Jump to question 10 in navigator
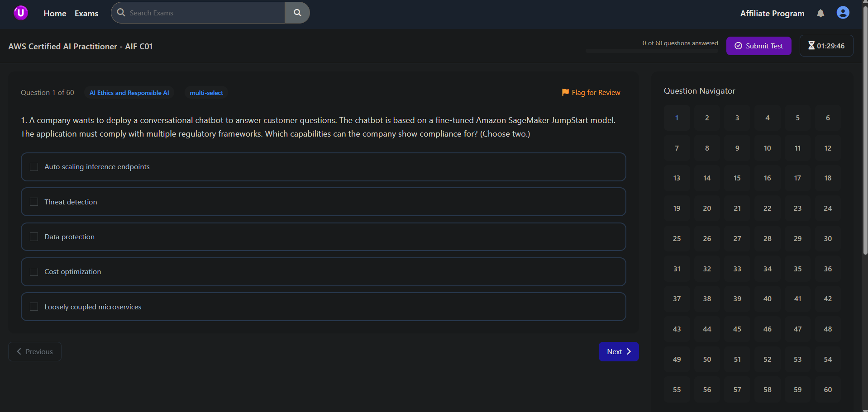The image size is (868, 412). pos(768,148)
